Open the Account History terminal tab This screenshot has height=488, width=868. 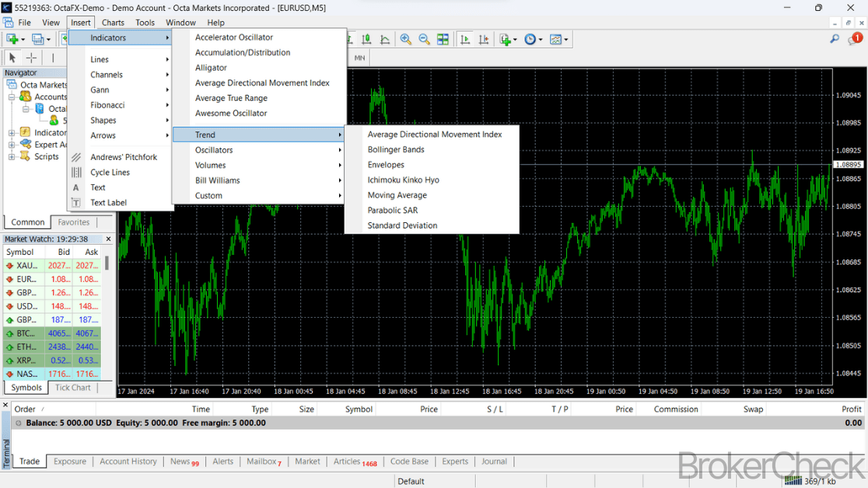[x=128, y=462]
